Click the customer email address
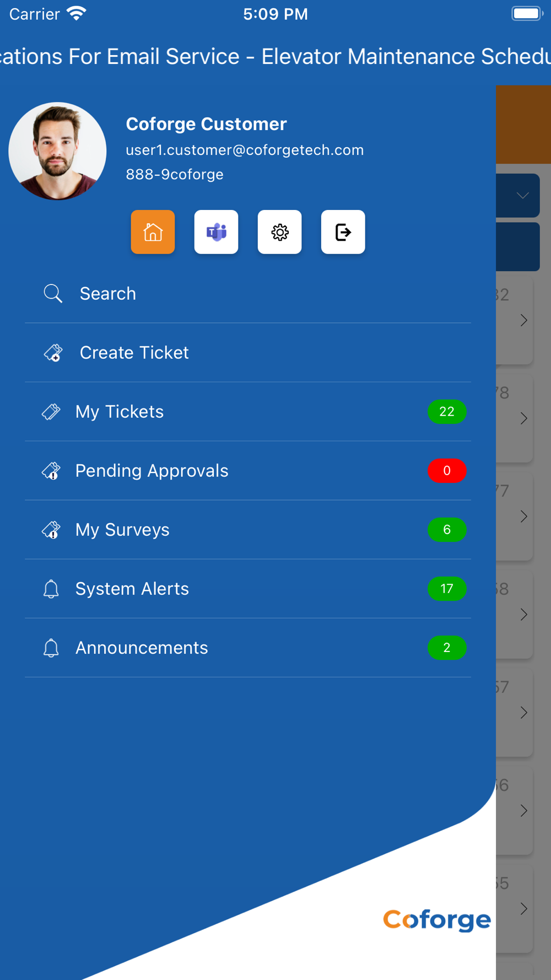Image resolution: width=551 pixels, height=980 pixels. (245, 150)
